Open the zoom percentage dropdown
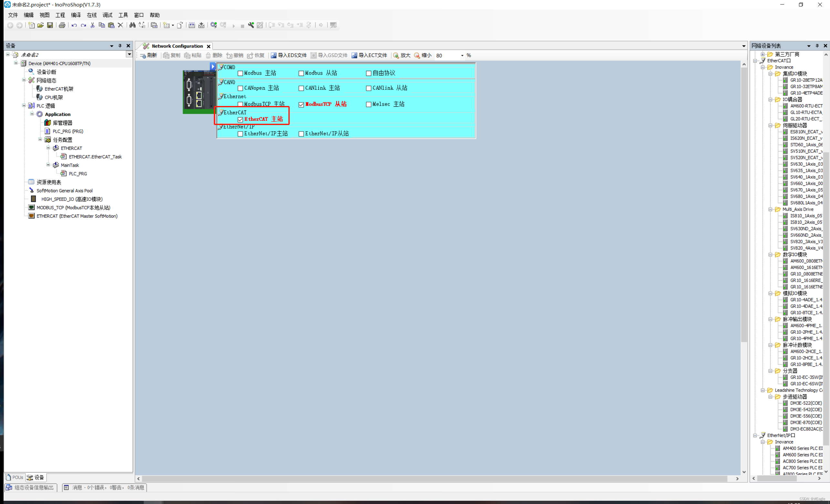830x504 pixels. (x=462, y=56)
